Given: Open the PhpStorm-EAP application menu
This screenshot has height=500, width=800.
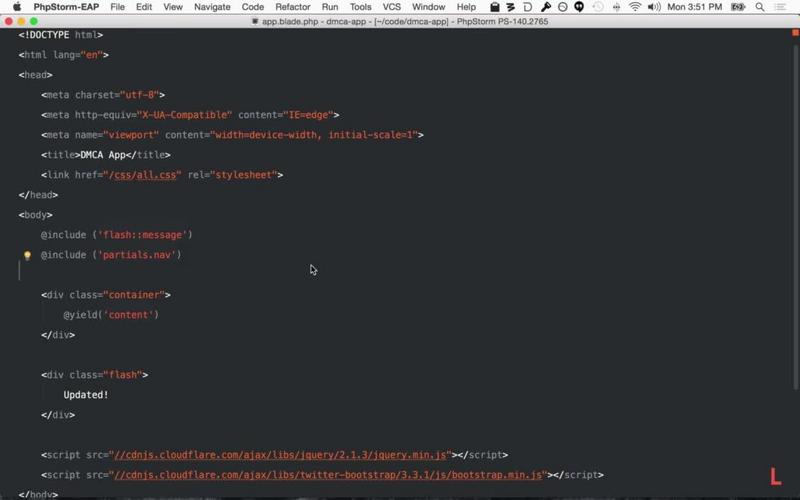Looking at the screenshot, I should [66, 7].
